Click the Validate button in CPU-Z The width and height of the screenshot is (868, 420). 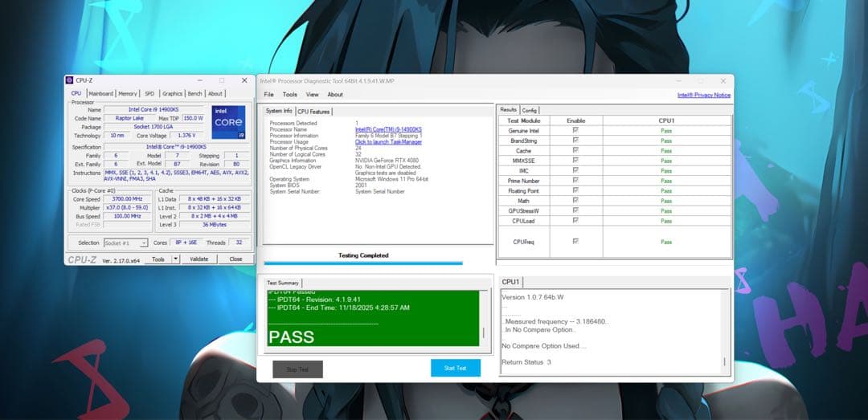click(x=199, y=259)
